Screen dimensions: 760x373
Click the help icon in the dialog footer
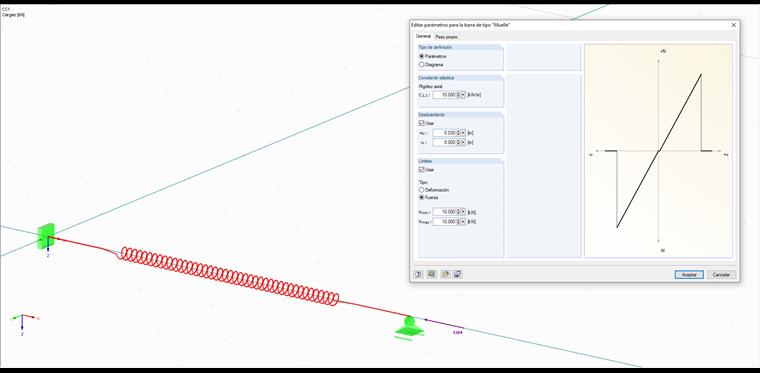418,274
